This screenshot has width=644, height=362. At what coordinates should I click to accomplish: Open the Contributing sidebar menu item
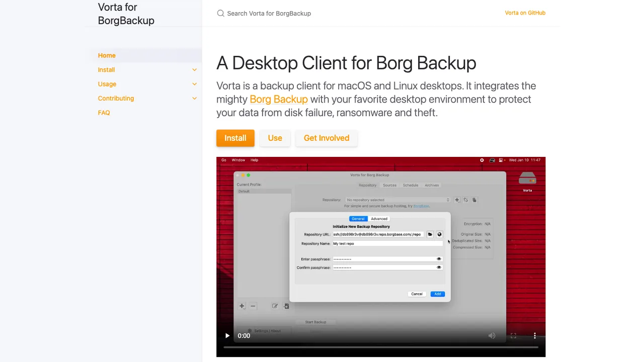[x=116, y=99]
